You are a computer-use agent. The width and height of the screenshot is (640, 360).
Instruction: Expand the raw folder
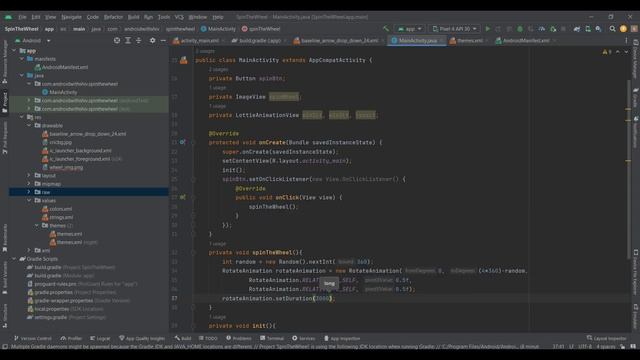(x=29, y=192)
